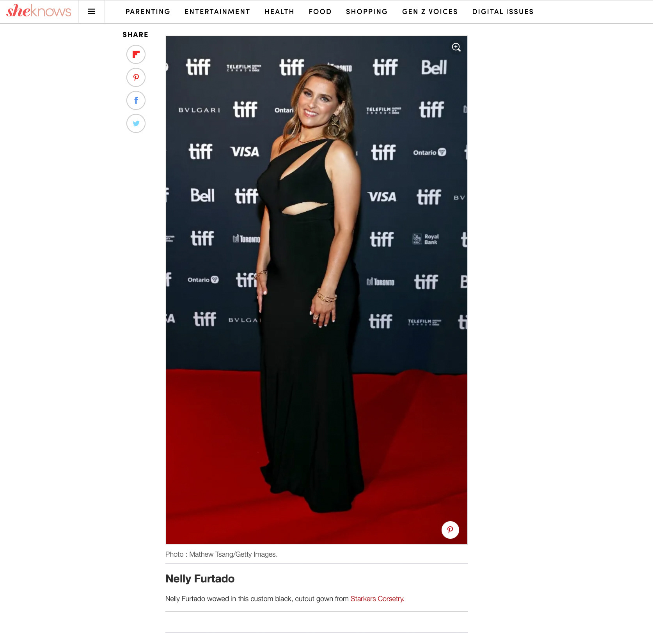Go to the SheKnows logo homepage
This screenshot has width=653, height=644.
coord(39,11)
